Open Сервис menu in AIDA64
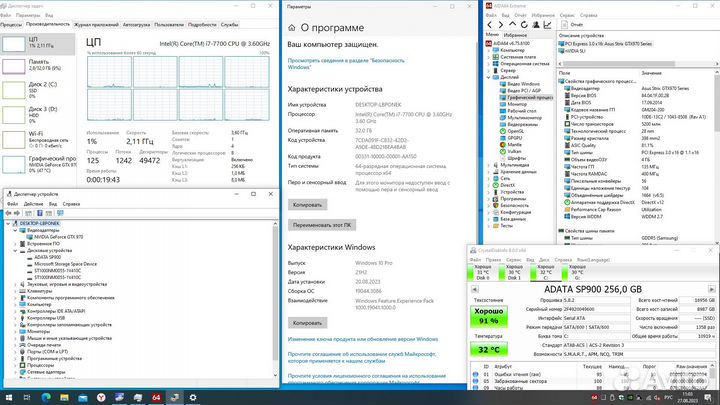The height and width of the screenshot is (405, 720). tap(567, 15)
